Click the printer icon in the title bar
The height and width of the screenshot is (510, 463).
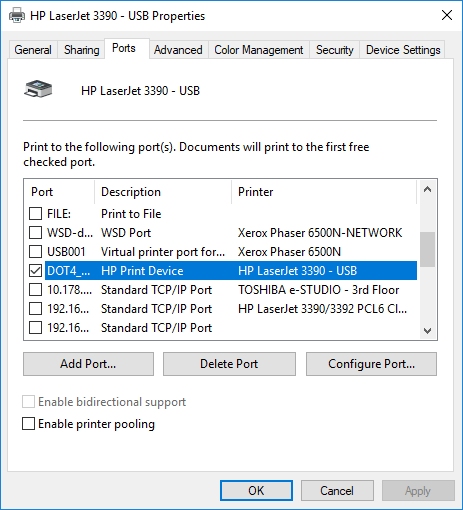coord(17,16)
